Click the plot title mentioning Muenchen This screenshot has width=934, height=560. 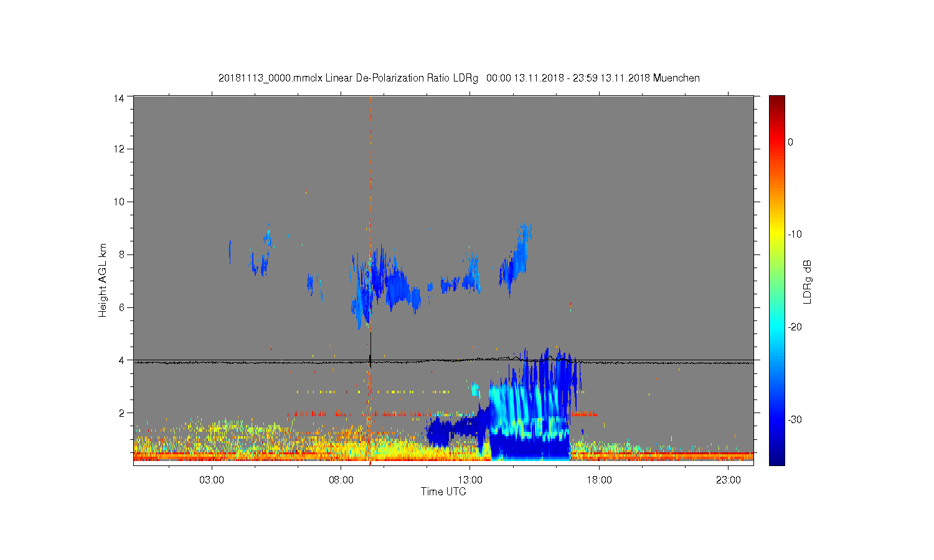pyautogui.click(x=459, y=78)
